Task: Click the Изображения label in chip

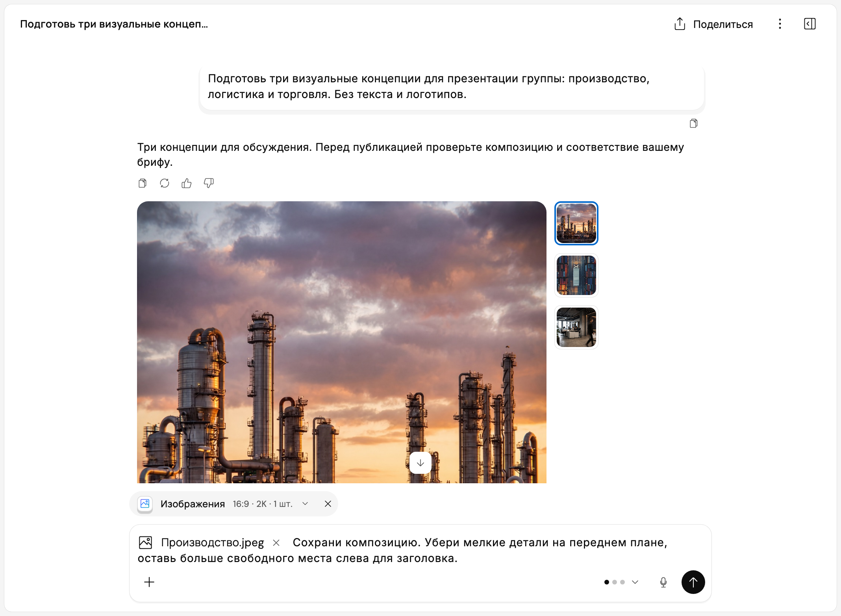Action: 193,504
